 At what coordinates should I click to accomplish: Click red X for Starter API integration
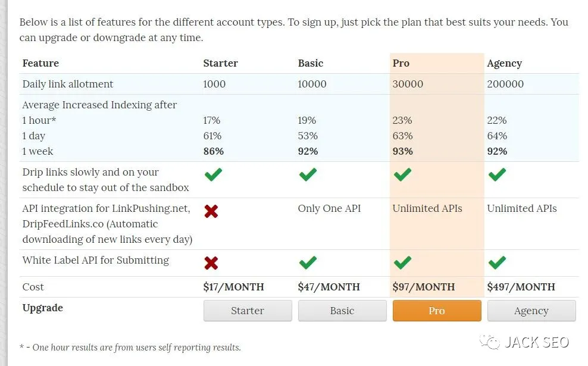(x=211, y=211)
